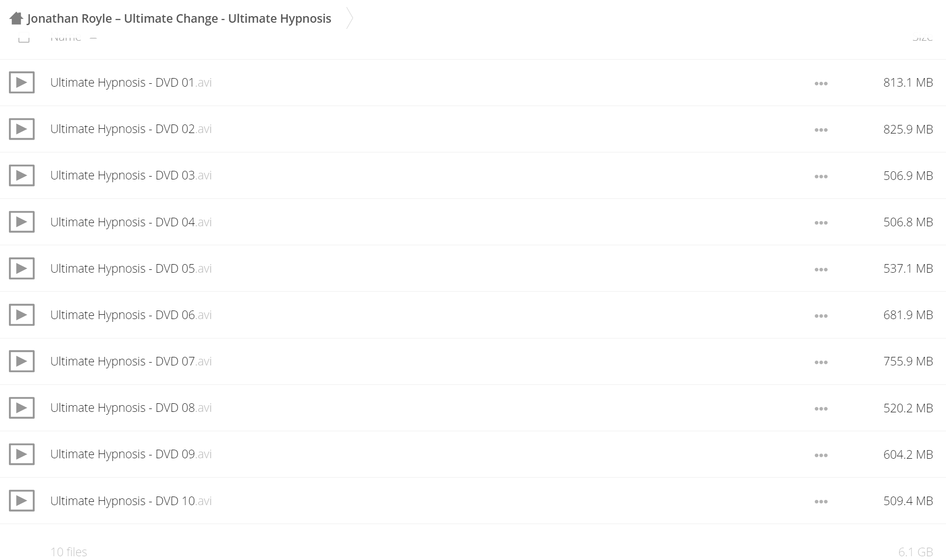946x560 pixels.
Task: Click the Jonathan Royle breadcrumb folder title
Action: (179, 18)
